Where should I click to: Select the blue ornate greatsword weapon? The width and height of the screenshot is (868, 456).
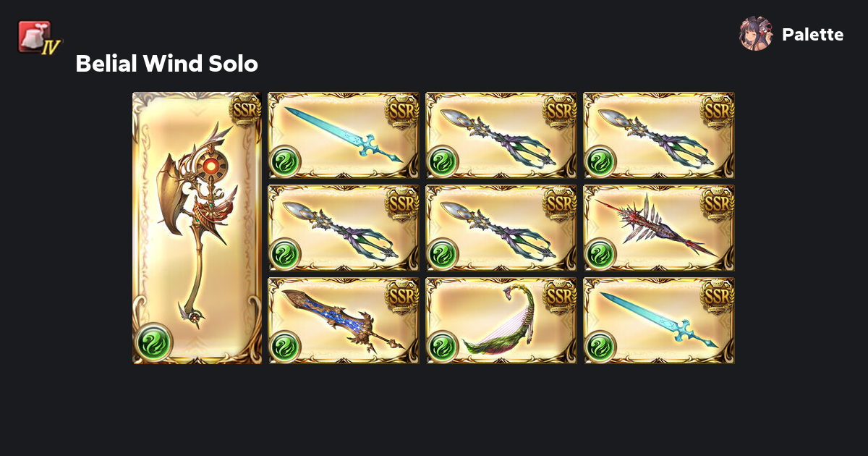pyautogui.click(x=344, y=321)
